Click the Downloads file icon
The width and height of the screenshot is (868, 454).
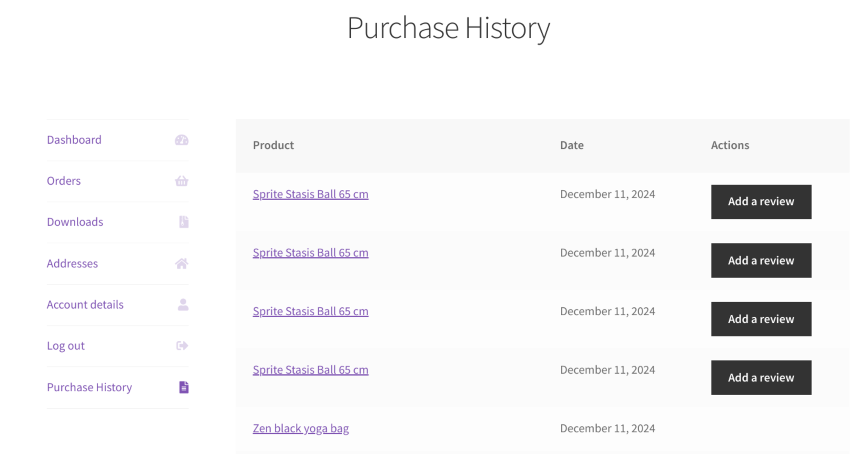(x=184, y=222)
